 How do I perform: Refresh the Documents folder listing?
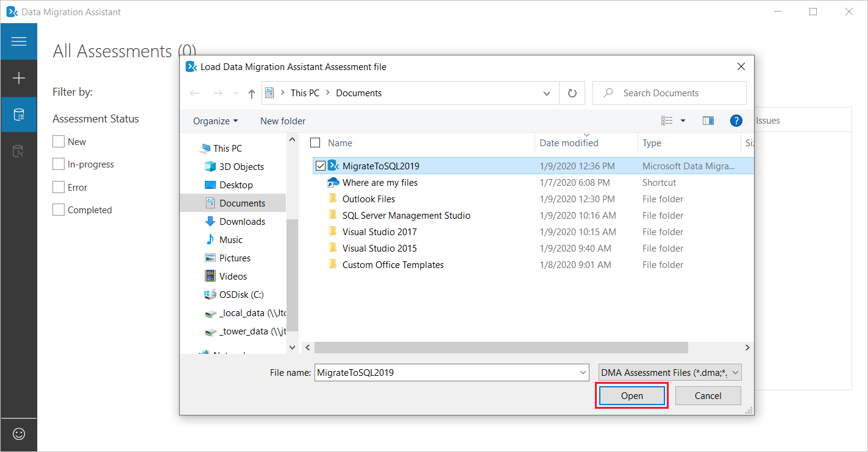pyautogui.click(x=572, y=93)
